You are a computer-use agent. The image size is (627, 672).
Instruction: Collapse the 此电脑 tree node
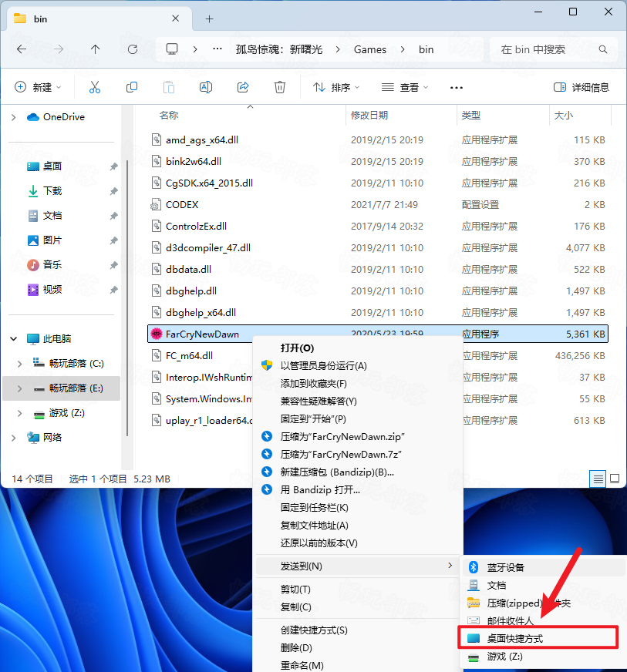13,339
